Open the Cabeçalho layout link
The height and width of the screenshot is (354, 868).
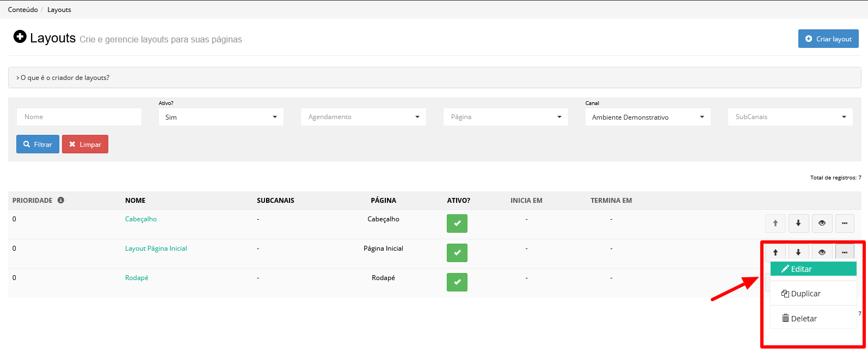pos(141,219)
